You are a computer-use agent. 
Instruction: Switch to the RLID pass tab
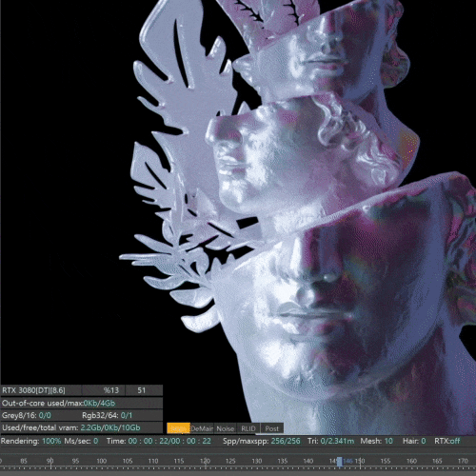click(248, 428)
